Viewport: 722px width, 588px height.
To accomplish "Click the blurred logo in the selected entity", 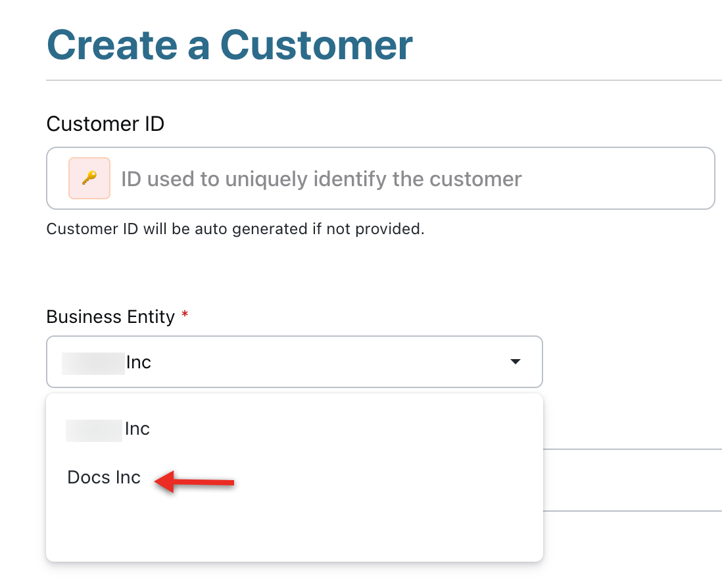I will pyautogui.click(x=93, y=362).
